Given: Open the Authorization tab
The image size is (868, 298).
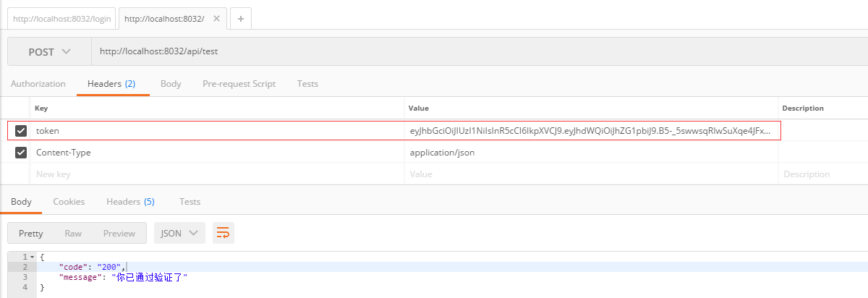Looking at the screenshot, I should click(x=38, y=84).
